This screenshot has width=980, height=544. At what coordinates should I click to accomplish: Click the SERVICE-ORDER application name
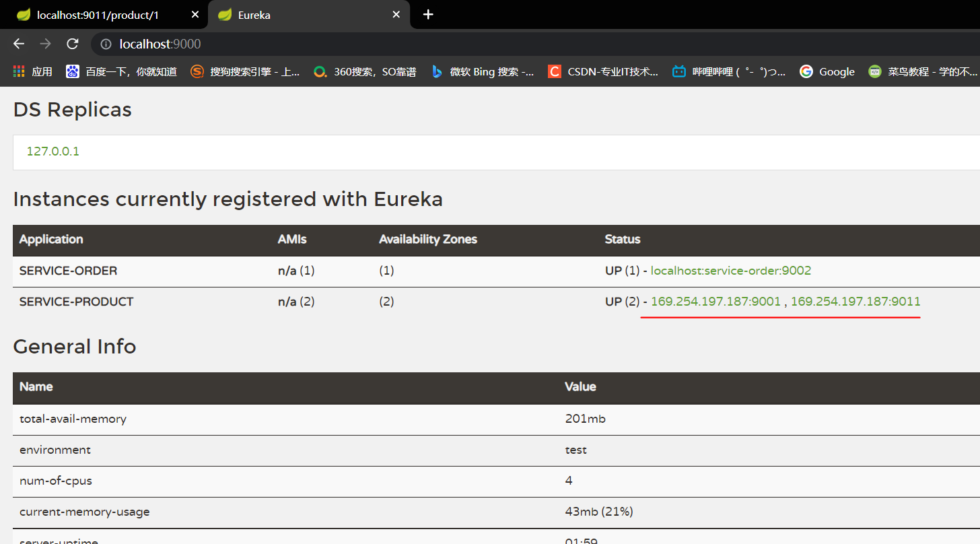pyautogui.click(x=68, y=271)
